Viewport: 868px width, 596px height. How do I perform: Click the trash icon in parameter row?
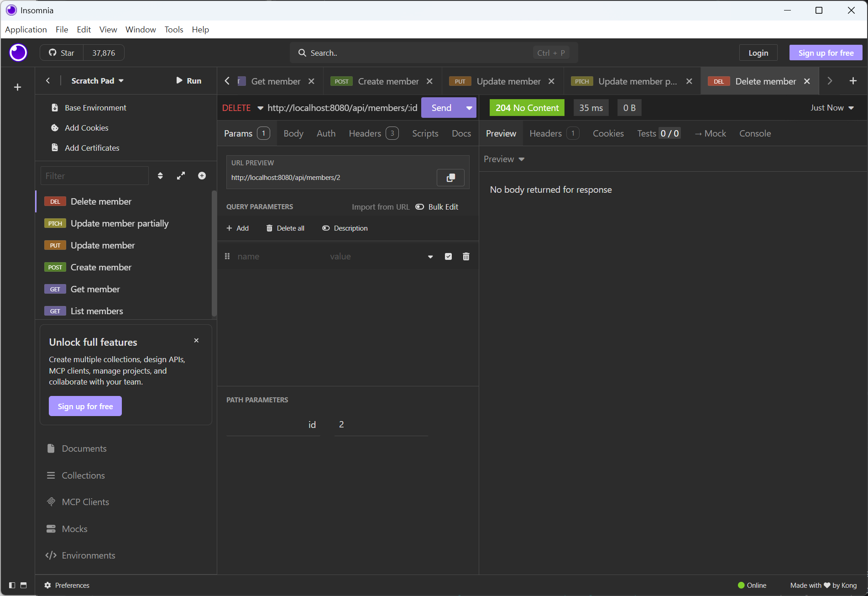click(466, 257)
